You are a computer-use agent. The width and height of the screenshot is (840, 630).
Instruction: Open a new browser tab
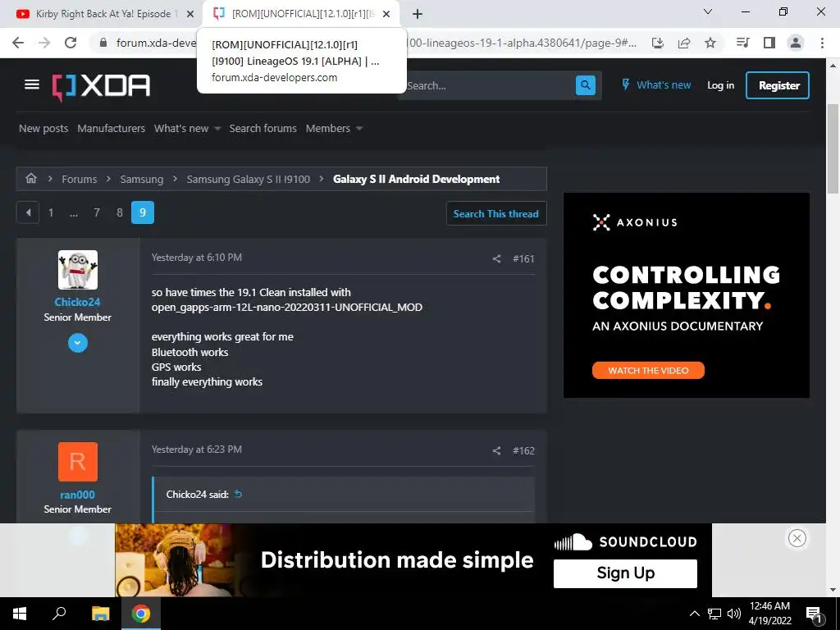click(418, 14)
